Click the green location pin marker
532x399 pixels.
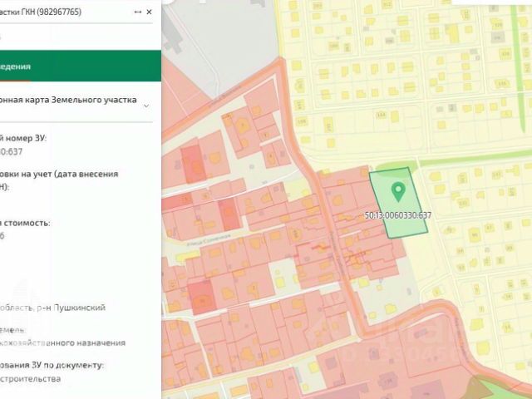point(398,192)
